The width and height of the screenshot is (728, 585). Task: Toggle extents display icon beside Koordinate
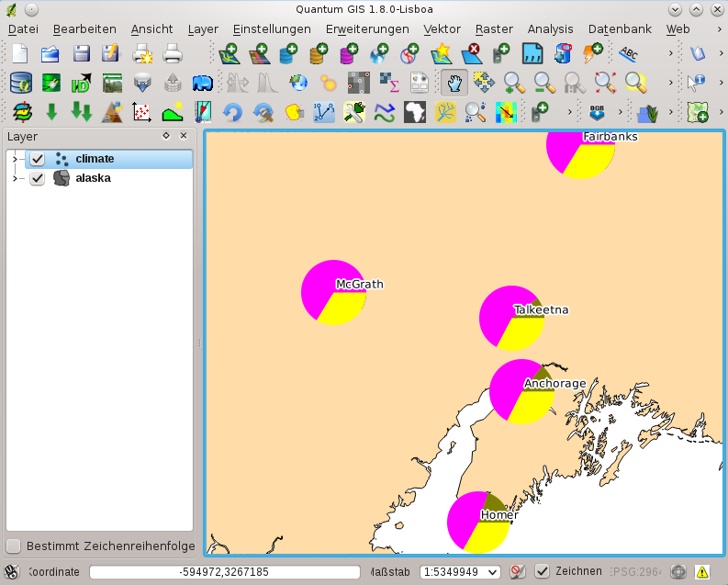coord(12,571)
